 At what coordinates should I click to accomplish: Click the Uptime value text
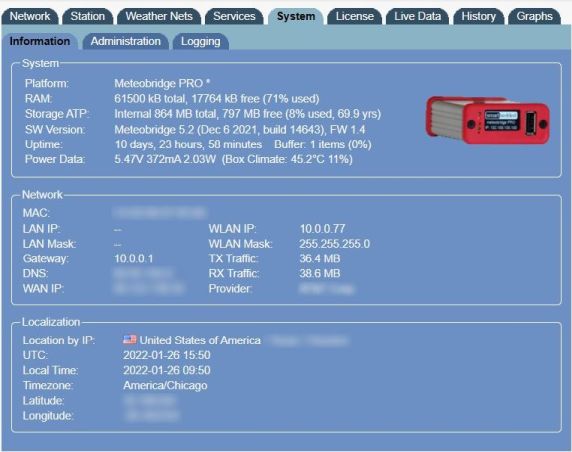[188, 144]
